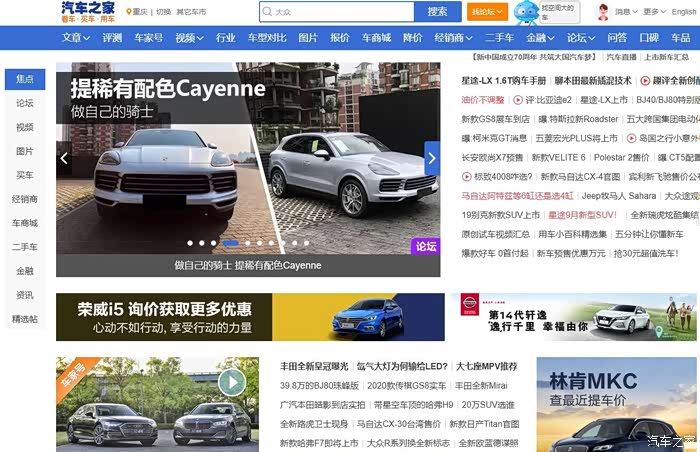Click the play icon on the video thumbnail

tap(232, 382)
